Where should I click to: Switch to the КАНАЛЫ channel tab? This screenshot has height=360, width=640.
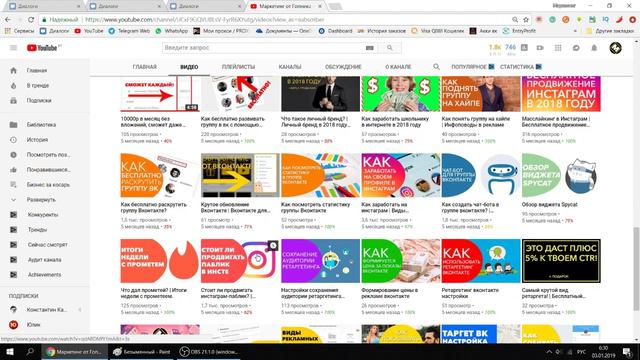click(x=290, y=67)
